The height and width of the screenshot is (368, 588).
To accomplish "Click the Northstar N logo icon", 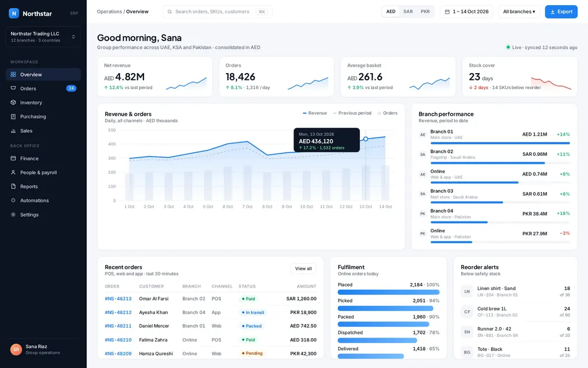I will click(x=14, y=14).
